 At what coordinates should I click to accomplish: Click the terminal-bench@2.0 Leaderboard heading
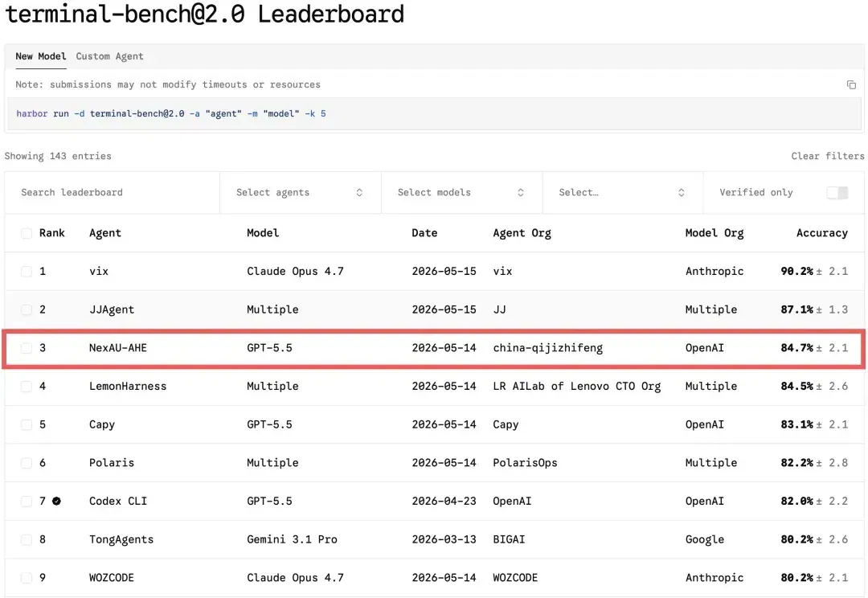[205, 14]
